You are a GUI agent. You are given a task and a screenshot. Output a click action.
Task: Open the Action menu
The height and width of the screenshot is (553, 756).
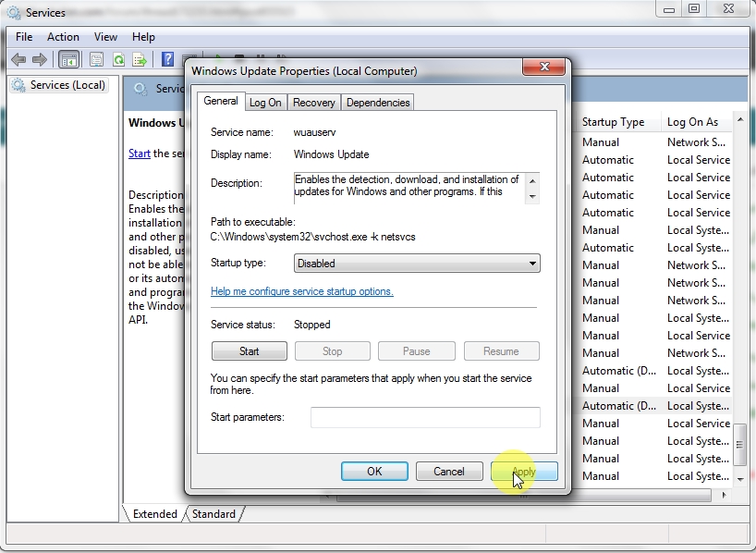(63, 37)
